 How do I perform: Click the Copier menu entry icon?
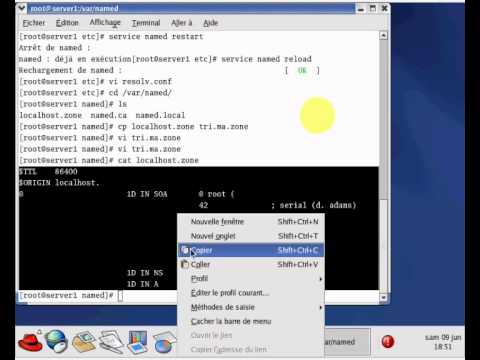coord(185,250)
